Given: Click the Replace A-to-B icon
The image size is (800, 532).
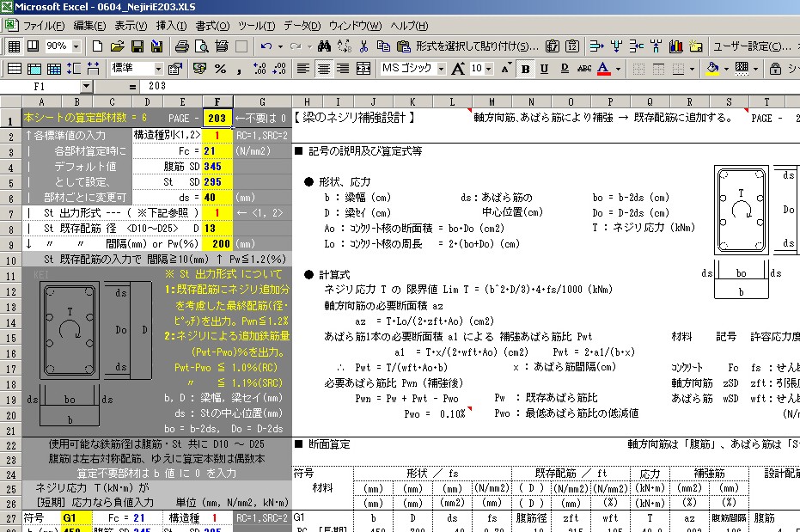Looking at the screenshot, I should pos(344,46).
